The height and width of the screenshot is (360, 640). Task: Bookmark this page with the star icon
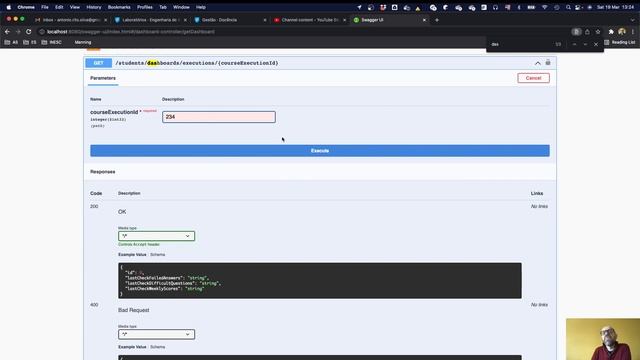[598, 32]
